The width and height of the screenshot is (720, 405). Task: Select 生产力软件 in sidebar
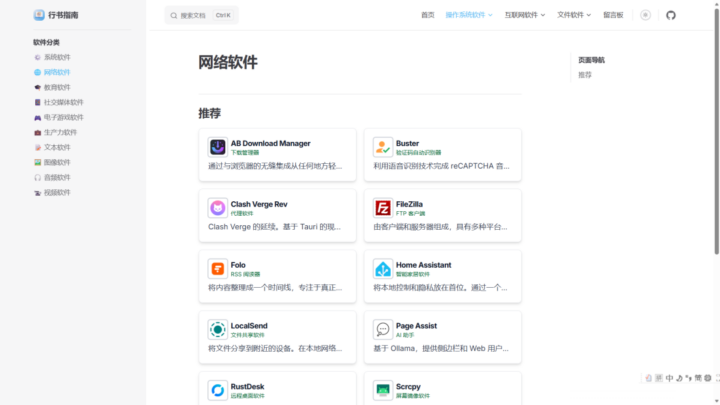pos(60,132)
